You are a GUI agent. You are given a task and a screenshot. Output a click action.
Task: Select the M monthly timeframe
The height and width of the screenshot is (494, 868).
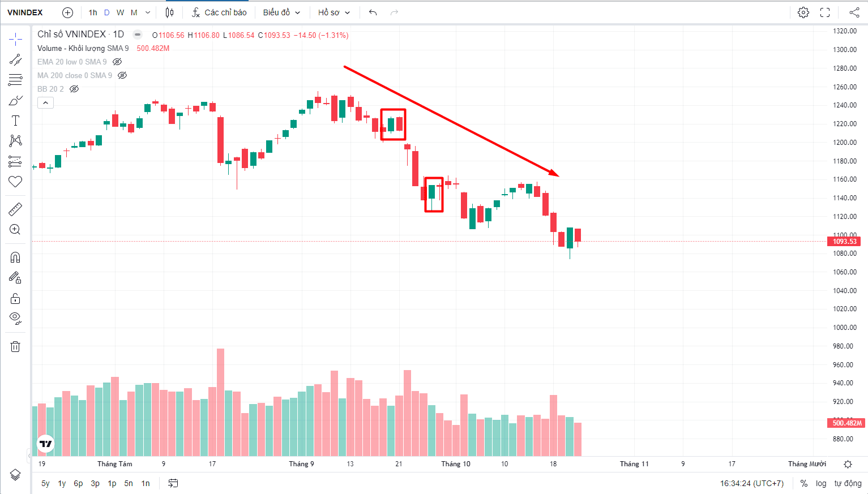pos(134,12)
